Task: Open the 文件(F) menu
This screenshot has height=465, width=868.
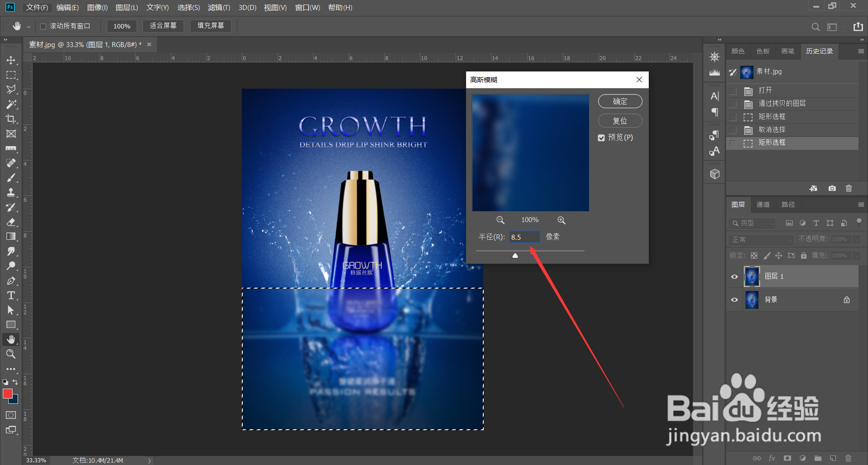Action: coord(37,8)
